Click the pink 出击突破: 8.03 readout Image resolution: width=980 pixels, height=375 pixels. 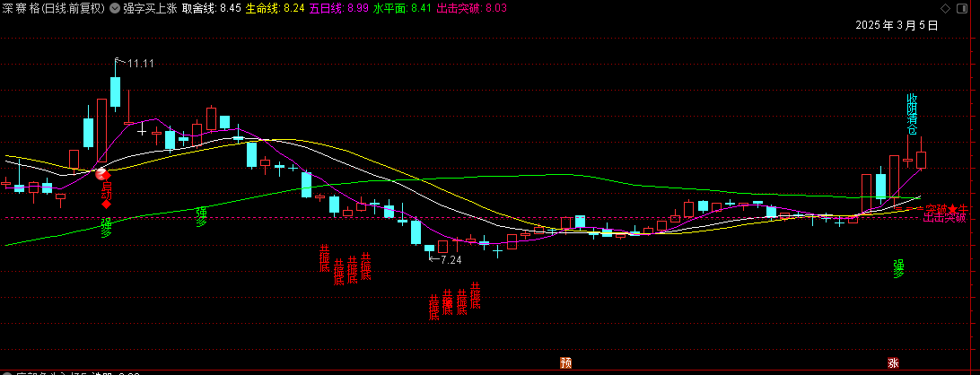click(472, 8)
